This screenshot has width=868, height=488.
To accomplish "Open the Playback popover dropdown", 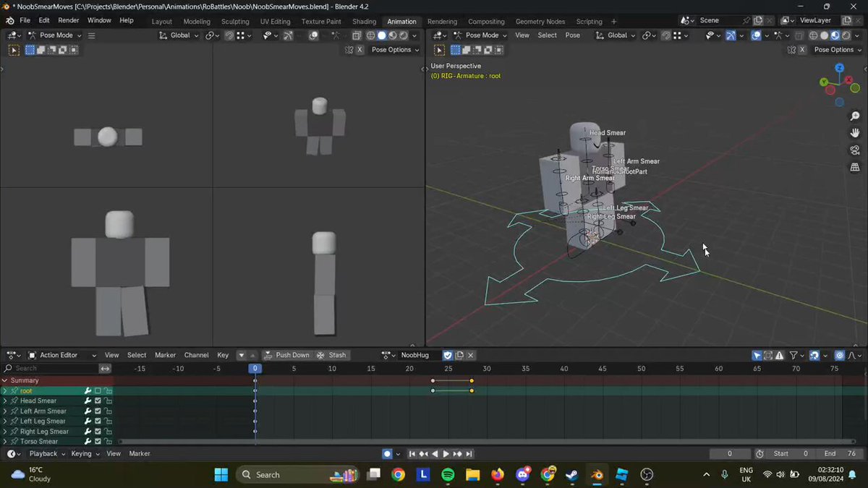I will [46, 454].
